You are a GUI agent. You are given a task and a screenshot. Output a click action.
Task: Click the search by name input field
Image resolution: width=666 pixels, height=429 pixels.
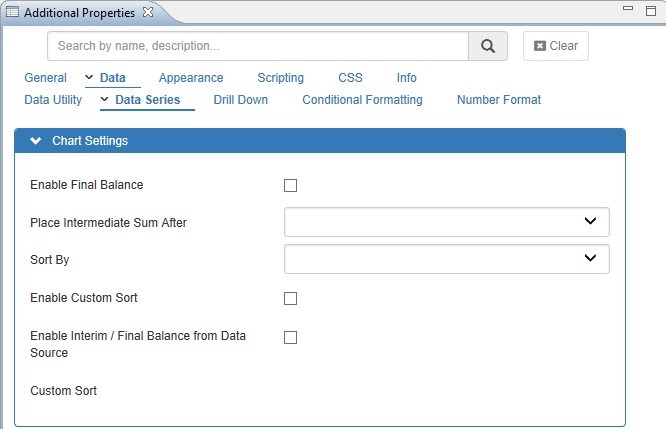pyautogui.click(x=258, y=46)
